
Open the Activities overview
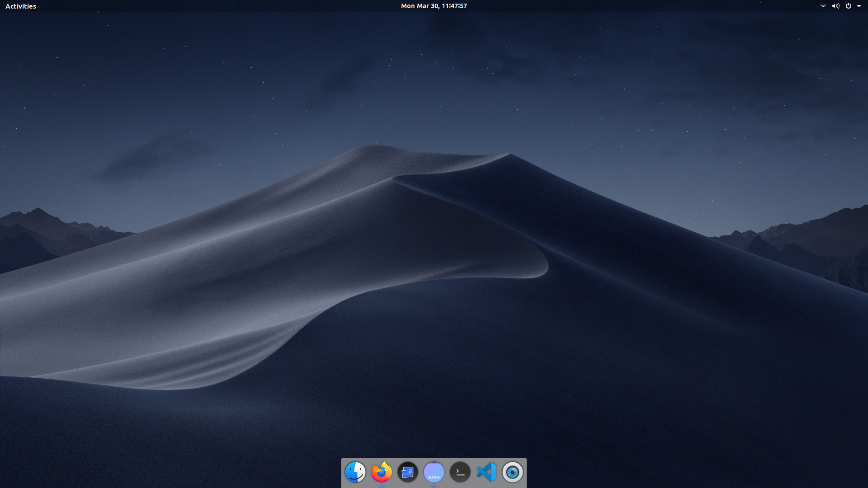[x=21, y=6]
